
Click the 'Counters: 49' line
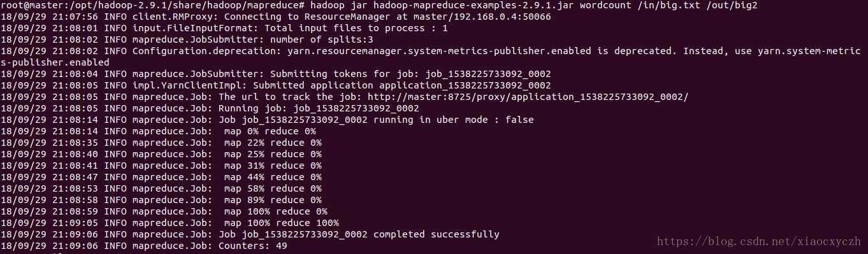tap(144, 246)
